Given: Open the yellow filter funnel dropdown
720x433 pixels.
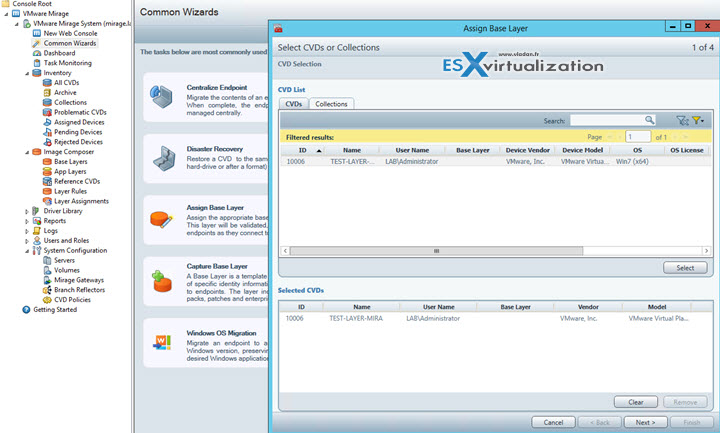Looking at the screenshot, I should click(698, 121).
